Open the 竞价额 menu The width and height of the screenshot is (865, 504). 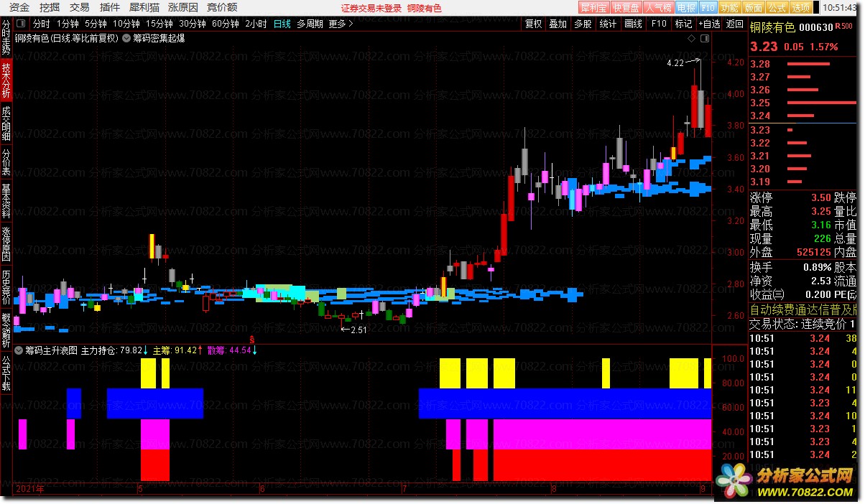pyautogui.click(x=222, y=8)
